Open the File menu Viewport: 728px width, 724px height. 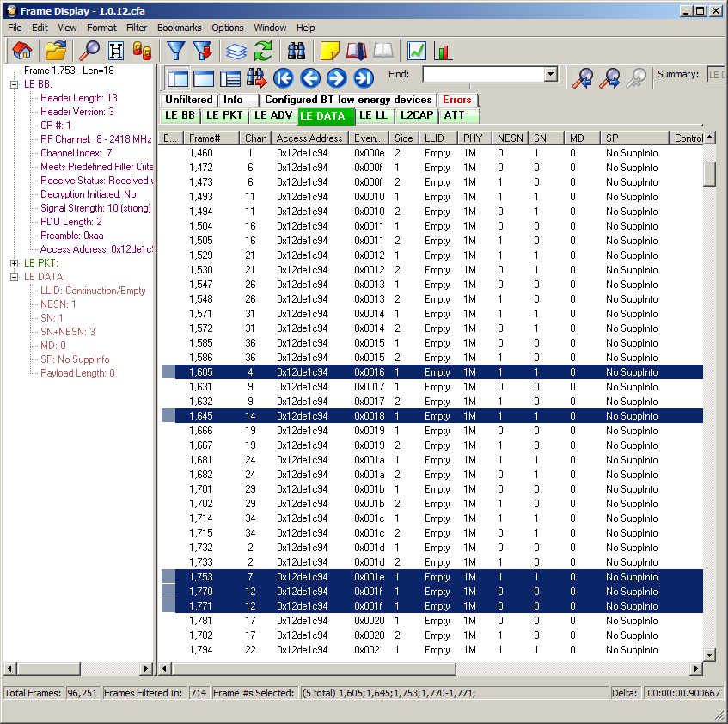click(15, 28)
